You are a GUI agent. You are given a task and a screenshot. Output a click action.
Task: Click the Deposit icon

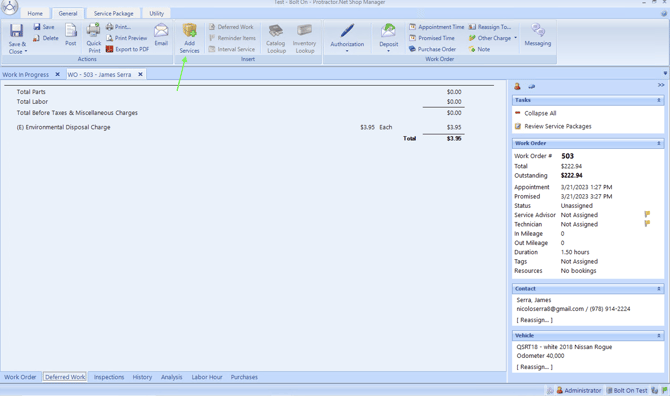(388, 31)
